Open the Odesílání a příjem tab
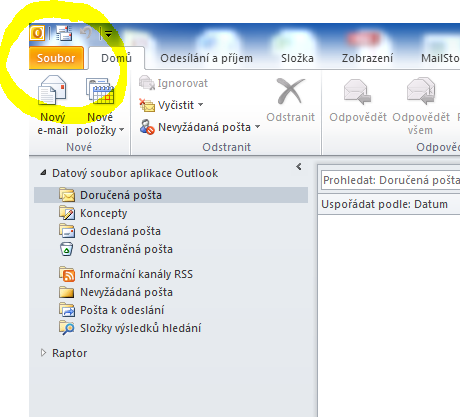Image resolution: width=460 pixels, height=417 pixels. pyautogui.click(x=206, y=58)
